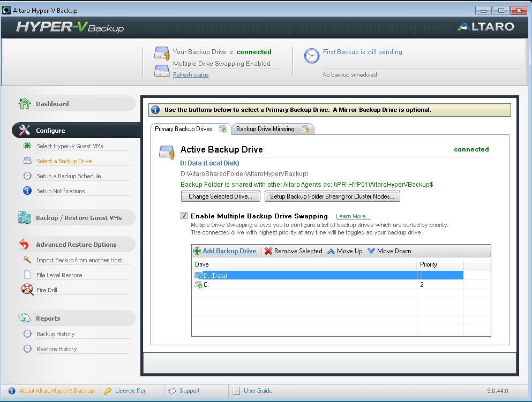
Task: Click the Priority column header
Action: tap(440, 264)
